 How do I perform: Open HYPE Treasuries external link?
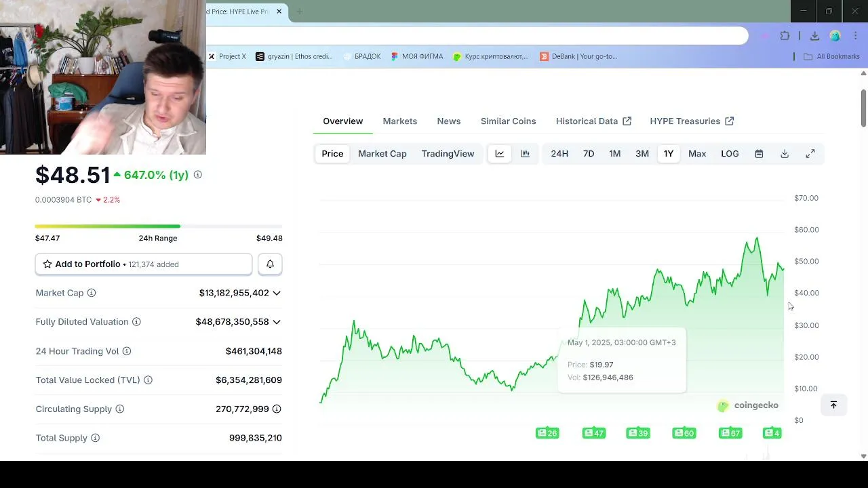692,121
